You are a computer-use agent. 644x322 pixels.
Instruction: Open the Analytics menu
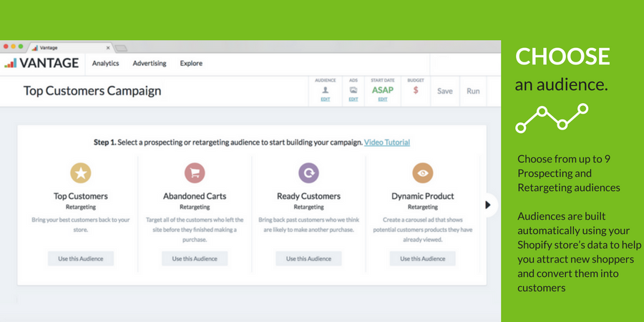click(x=106, y=63)
